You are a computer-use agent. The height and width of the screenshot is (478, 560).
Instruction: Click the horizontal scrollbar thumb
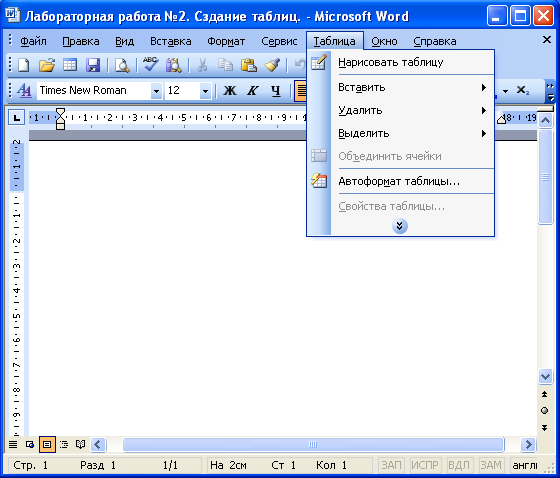pyautogui.click(x=313, y=445)
